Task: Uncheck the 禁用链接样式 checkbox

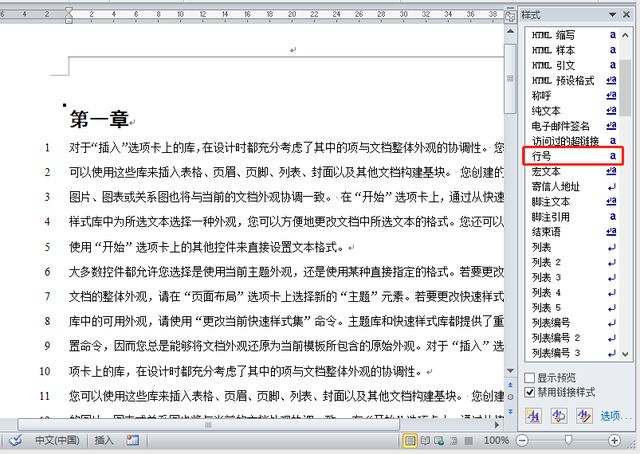Action: point(529,392)
